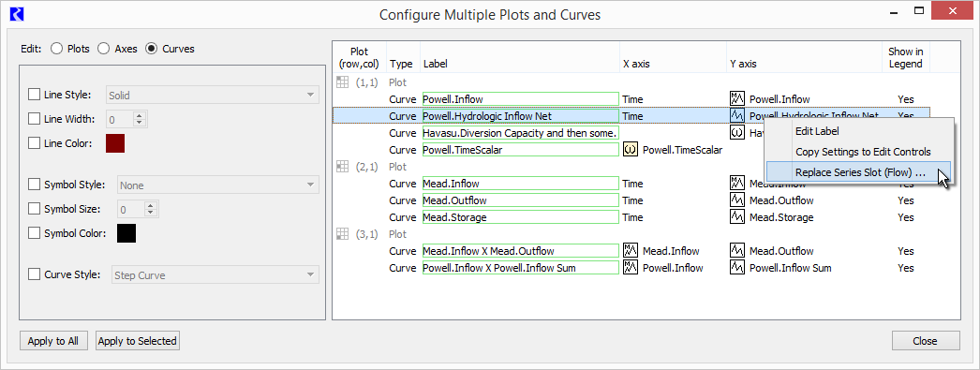Enable the Symbol Color checkbox

34,233
